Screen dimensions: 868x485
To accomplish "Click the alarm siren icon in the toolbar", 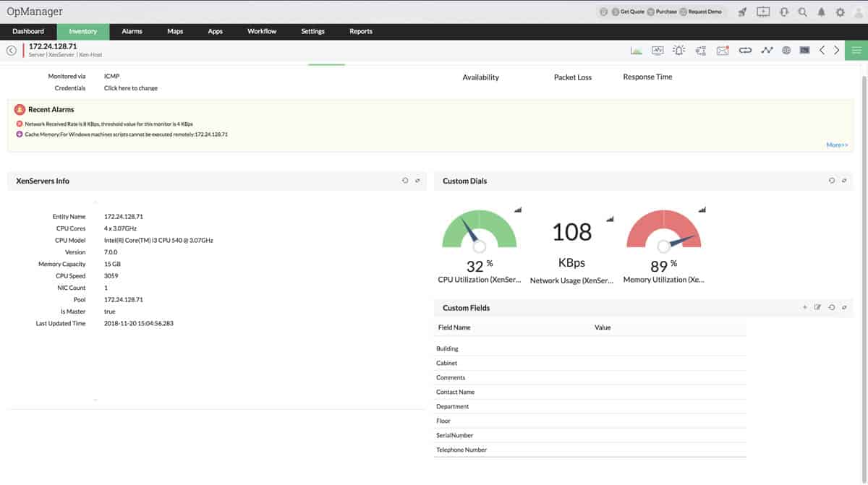I will (678, 50).
